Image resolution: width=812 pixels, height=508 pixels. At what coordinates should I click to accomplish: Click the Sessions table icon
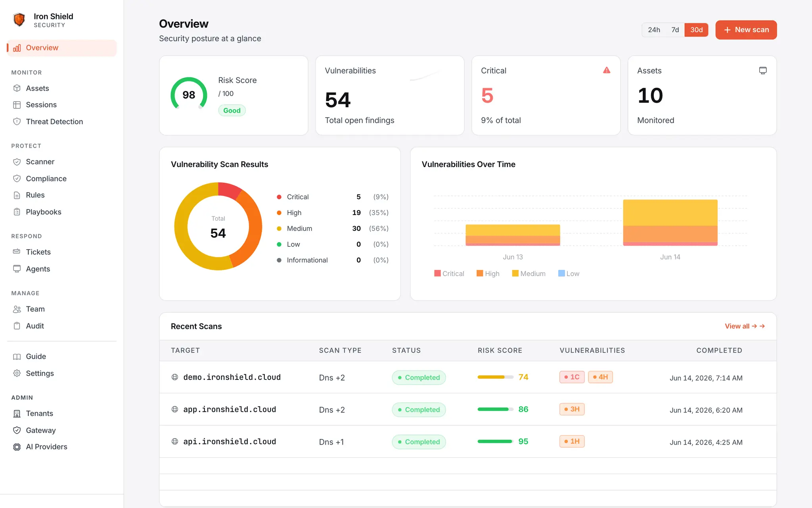coord(17,105)
